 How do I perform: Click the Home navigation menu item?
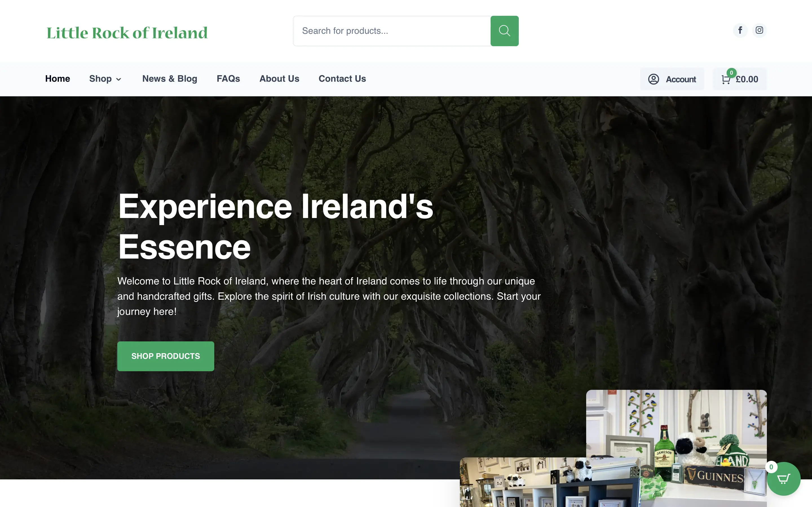[x=57, y=79]
